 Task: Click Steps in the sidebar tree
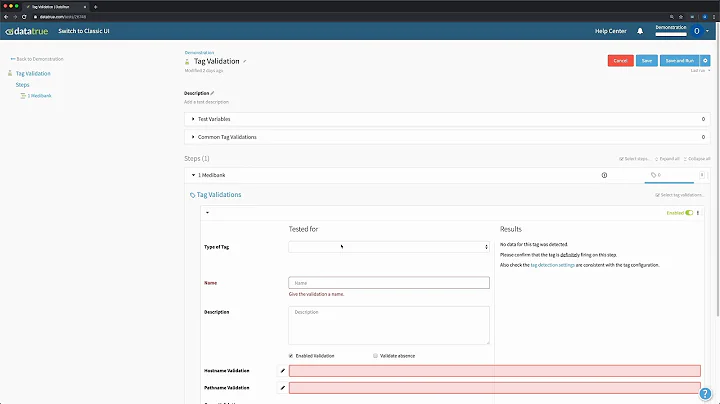tap(22, 84)
